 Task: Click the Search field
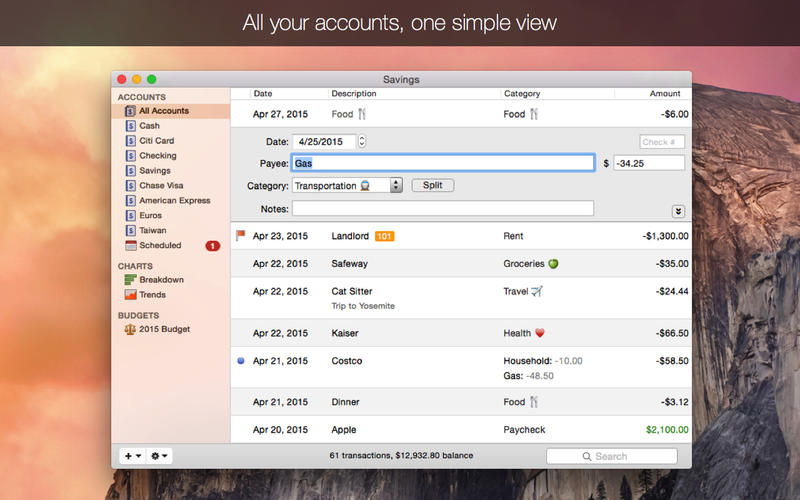pos(611,456)
